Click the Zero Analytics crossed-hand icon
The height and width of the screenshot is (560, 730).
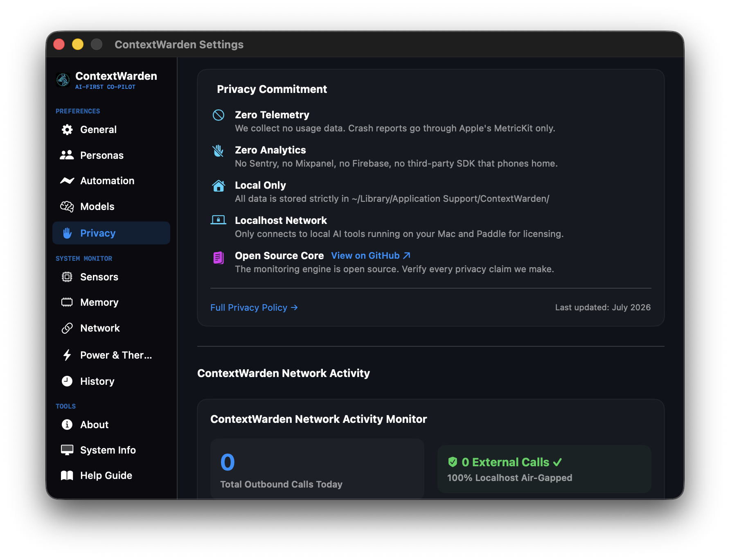pyautogui.click(x=219, y=151)
